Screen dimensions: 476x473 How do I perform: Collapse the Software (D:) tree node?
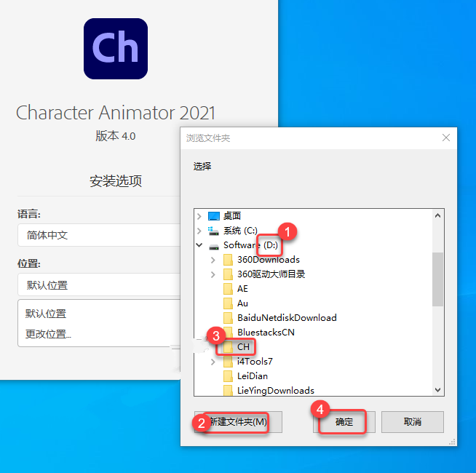pyautogui.click(x=199, y=245)
